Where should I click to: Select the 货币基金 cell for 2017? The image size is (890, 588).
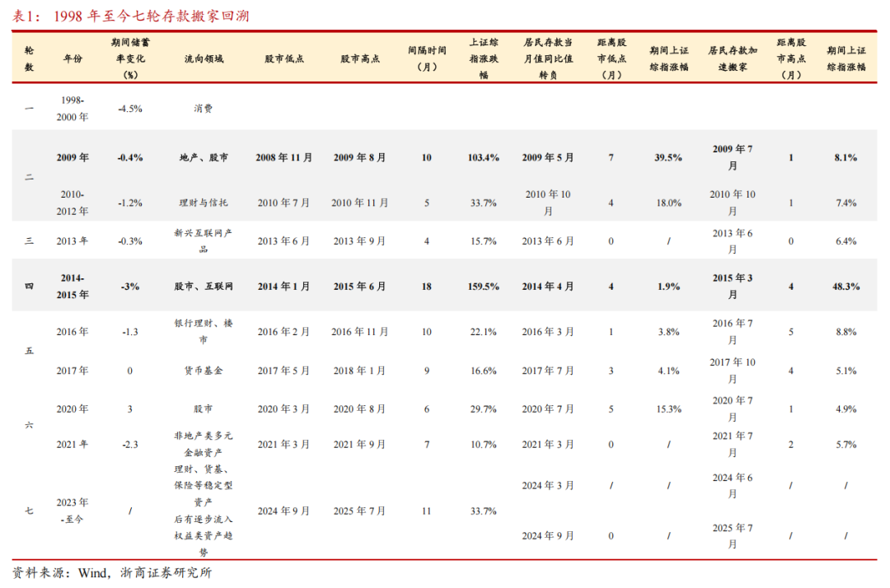click(x=203, y=370)
